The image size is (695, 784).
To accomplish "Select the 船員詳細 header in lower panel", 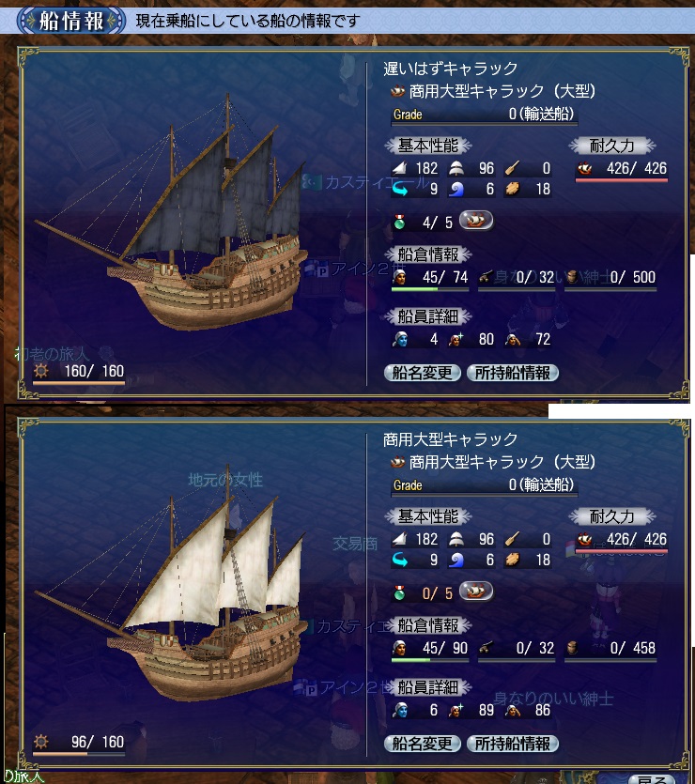I will pyautogui.click(x=428, y=687).
